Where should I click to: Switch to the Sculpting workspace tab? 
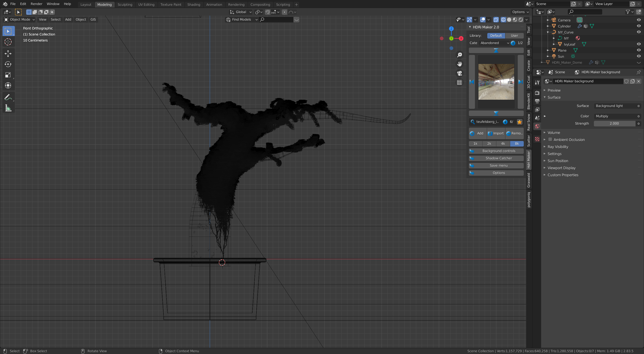click(125, 5)
